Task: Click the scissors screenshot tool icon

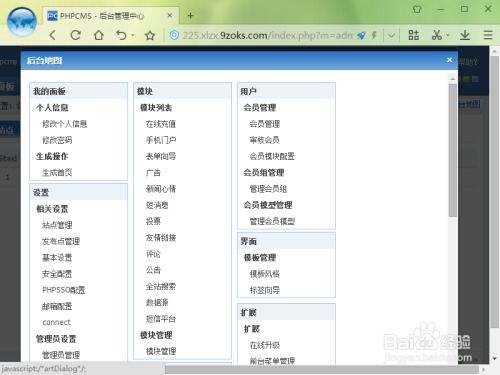Action: pos(436,35)
